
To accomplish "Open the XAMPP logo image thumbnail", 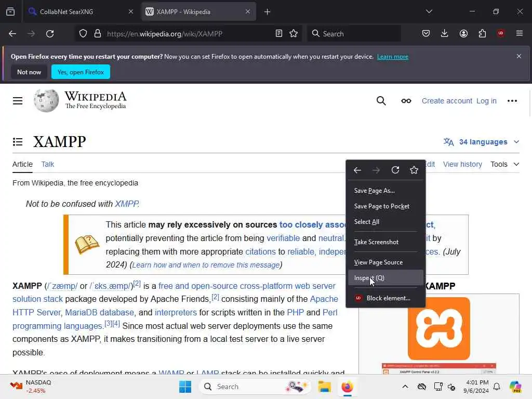I will coord(439,329).
